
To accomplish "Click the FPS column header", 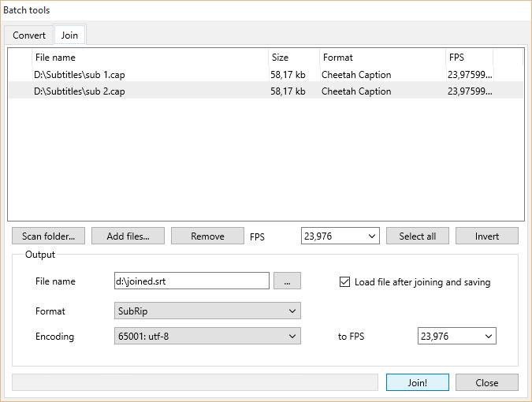I will (x=469, y=58).
